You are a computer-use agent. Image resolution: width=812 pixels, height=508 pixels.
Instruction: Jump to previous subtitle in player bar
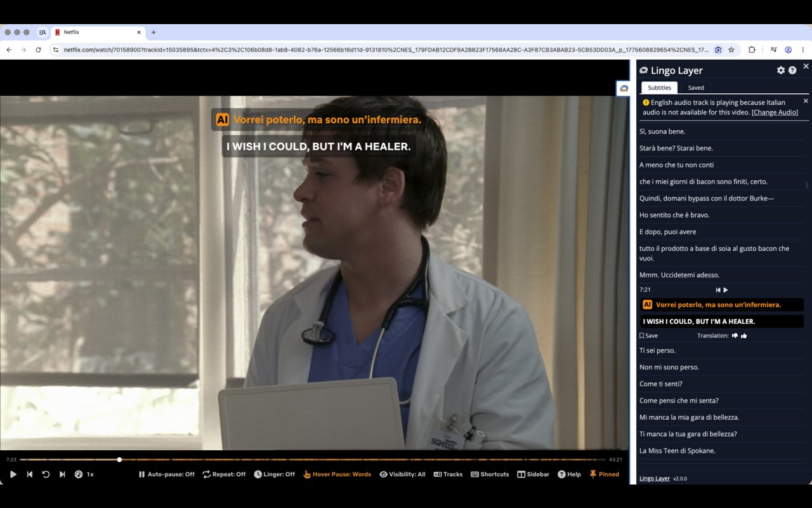coord(29,474)
